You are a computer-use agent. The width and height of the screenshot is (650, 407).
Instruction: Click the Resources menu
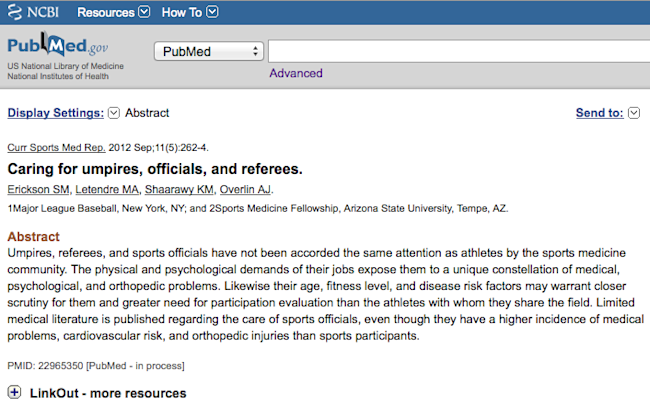click(x=106, y=12)
